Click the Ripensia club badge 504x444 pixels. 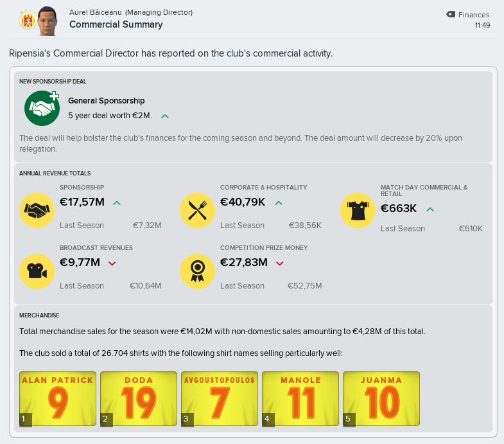coord(27,21)
